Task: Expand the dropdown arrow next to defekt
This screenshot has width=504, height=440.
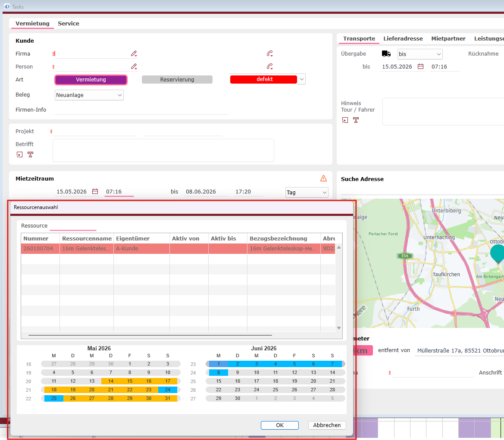Action: [301, 79]
